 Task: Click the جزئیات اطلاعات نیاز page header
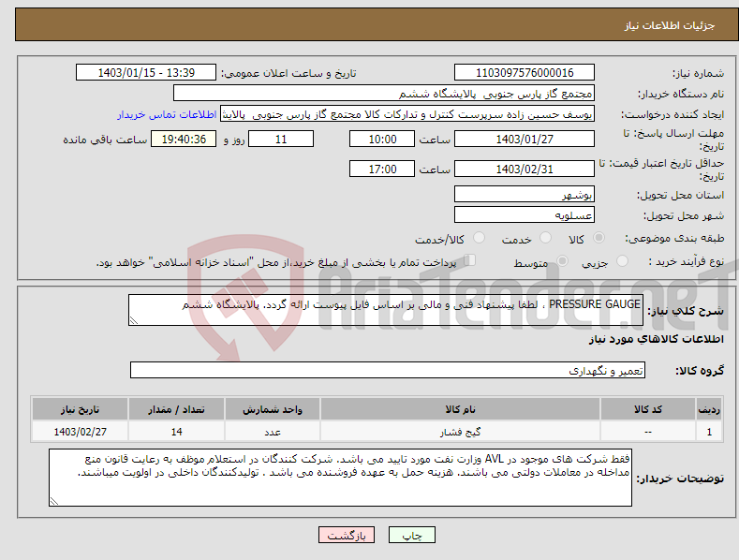tap(670, 25)
